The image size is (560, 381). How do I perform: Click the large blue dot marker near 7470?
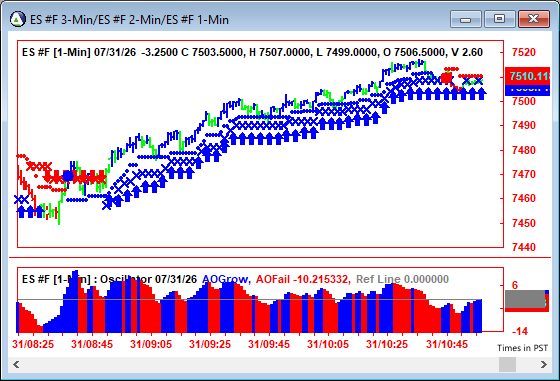(68, 176)
